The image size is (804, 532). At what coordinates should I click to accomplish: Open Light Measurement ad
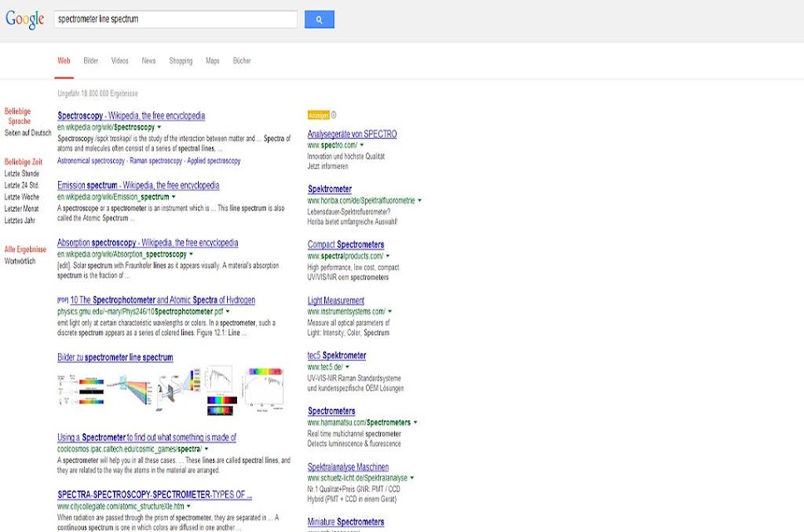click(336, 301)
